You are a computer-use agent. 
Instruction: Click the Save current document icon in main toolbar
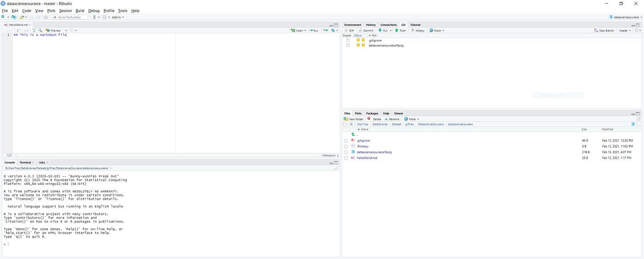[x=32, y=17]
